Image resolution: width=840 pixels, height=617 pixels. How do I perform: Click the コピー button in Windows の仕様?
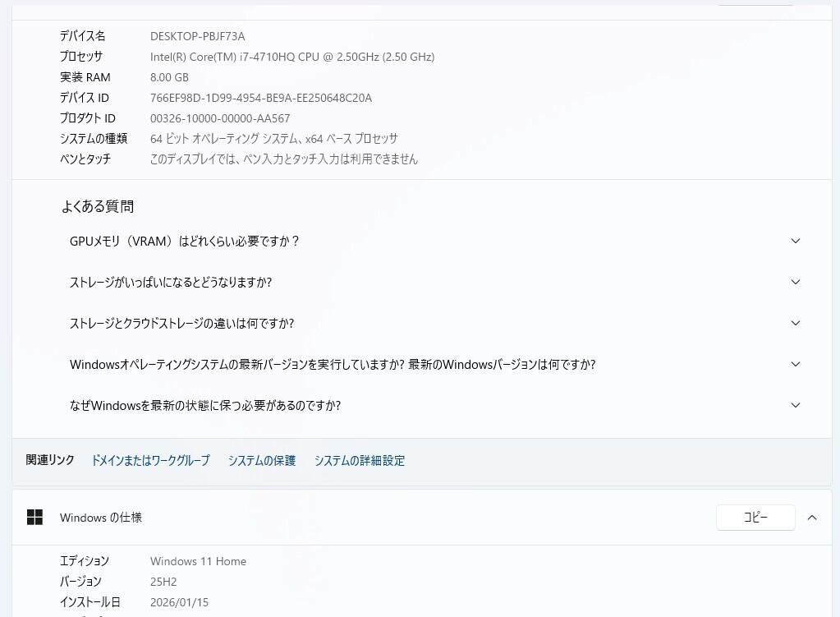click(755, 518)
